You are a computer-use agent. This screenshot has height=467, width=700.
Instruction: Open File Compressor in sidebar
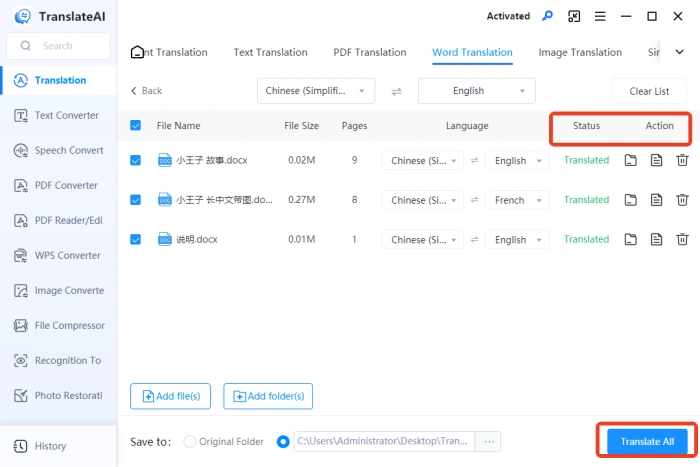click(x=58, y=325)
